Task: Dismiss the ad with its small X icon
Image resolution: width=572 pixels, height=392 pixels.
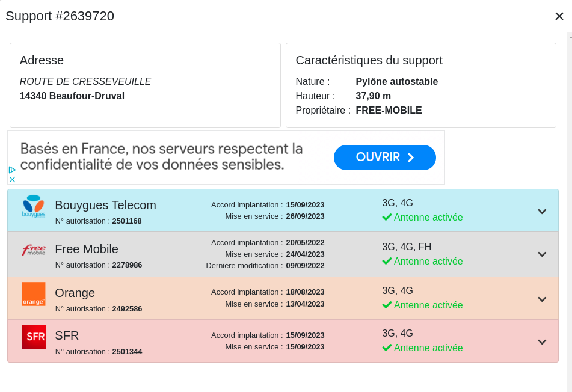Action: 12,179
